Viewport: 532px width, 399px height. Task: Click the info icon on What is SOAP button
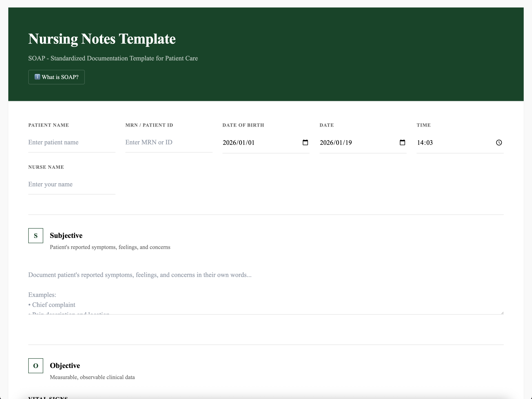[x=38, y=77]
